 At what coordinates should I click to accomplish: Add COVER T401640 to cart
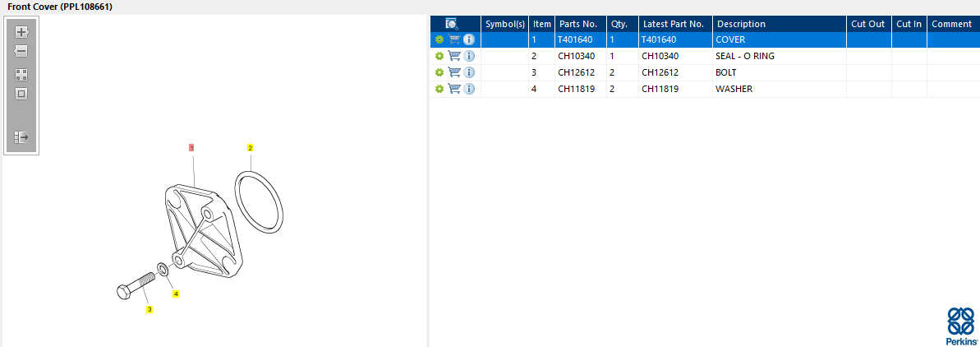click(454, 39)
